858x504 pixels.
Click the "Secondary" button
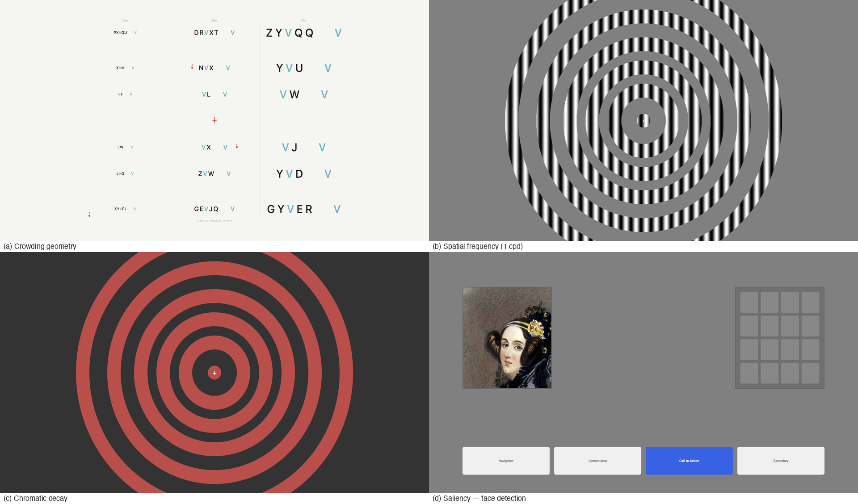[780, 461]
